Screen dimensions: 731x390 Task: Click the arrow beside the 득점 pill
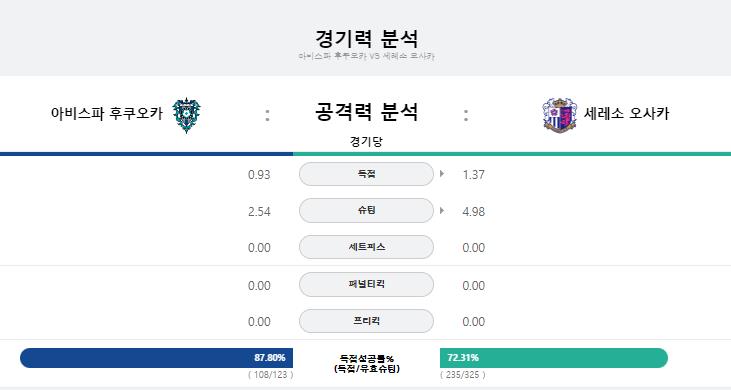point(441,174)
